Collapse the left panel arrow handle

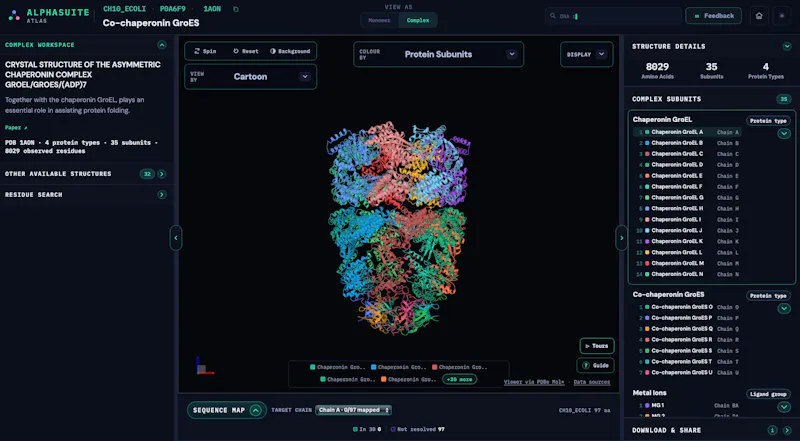tap(176, 238)
